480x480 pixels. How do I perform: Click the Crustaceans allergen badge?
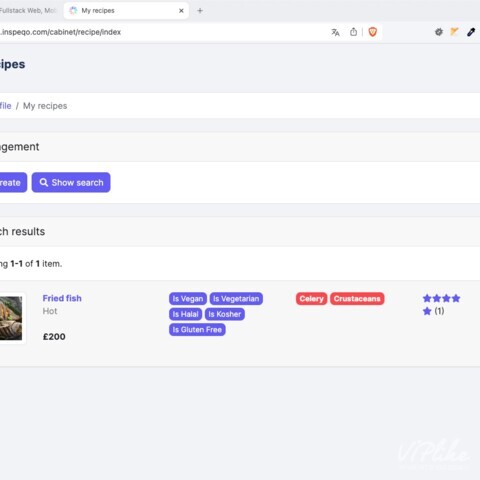(x=357, y=299)
